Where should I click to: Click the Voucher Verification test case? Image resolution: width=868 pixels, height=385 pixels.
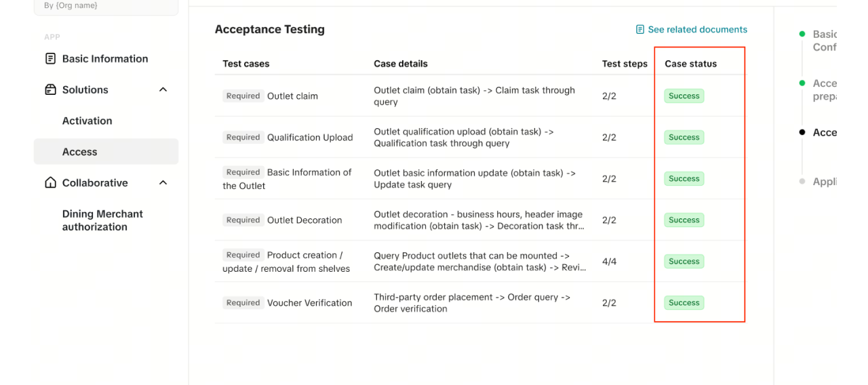coord(309,303)
